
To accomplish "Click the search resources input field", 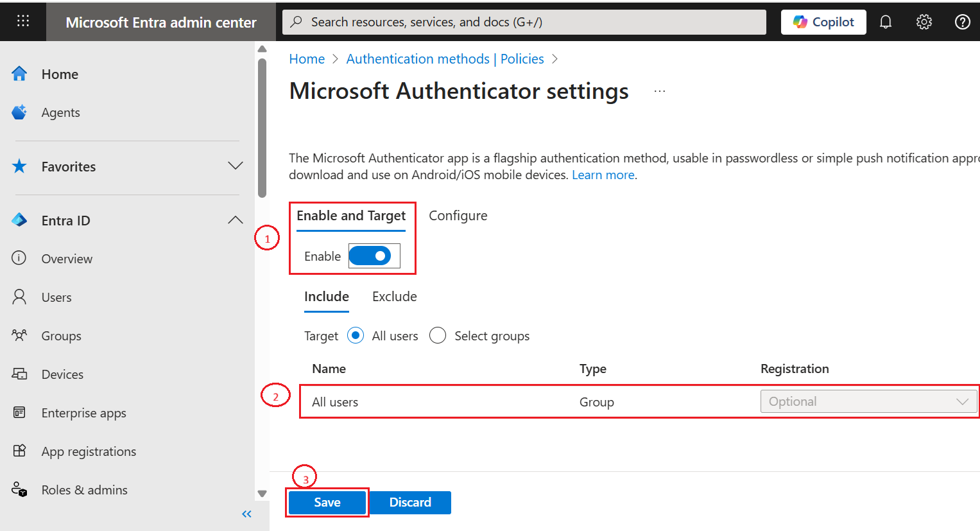I will tap(524, 22).
